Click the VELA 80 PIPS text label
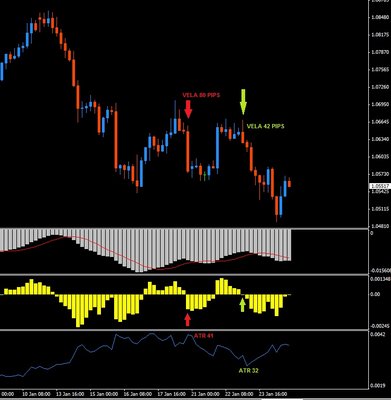Screen dimensions: 391x400 click(201, 95)
